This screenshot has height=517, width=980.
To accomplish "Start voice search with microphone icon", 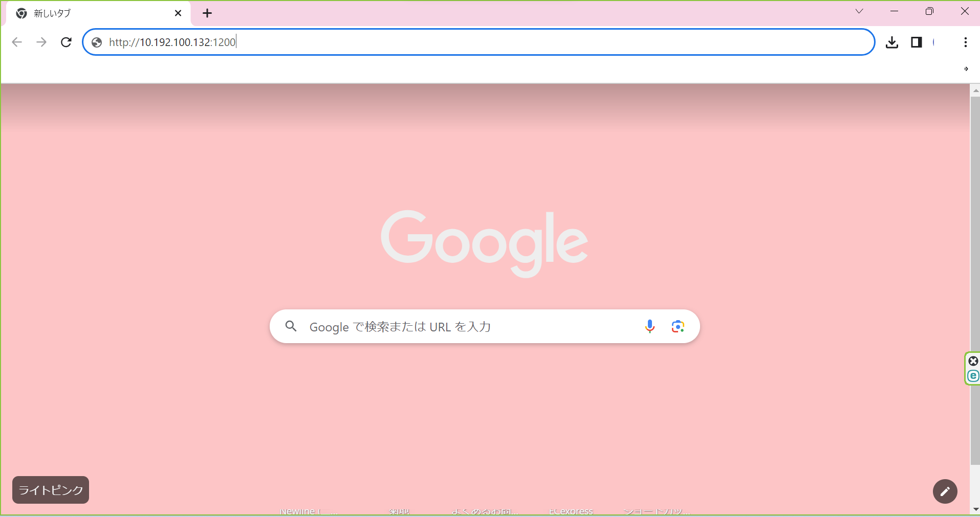I will pos(650,326).
